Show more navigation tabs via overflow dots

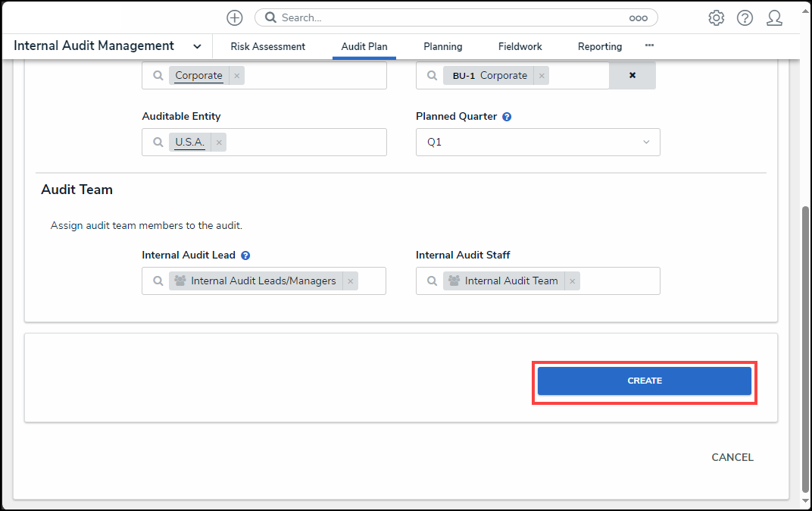649,46
